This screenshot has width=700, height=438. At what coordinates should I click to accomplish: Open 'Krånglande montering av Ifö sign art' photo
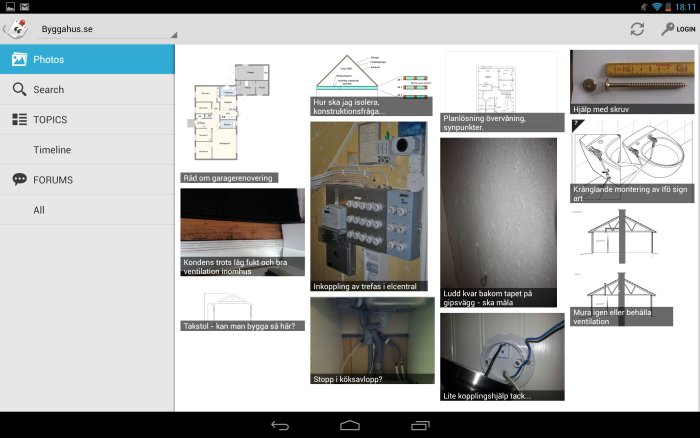click(632, 161)
